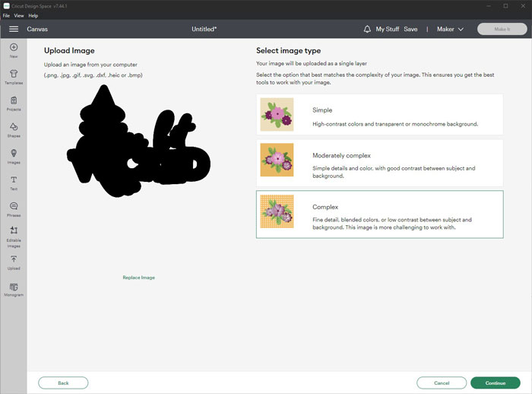
Task: Open Editable Images from sidebar
Action: click(x=14, y=237)
